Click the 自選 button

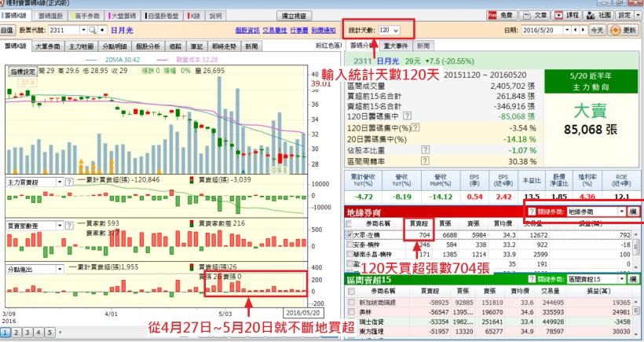[7, 31]
